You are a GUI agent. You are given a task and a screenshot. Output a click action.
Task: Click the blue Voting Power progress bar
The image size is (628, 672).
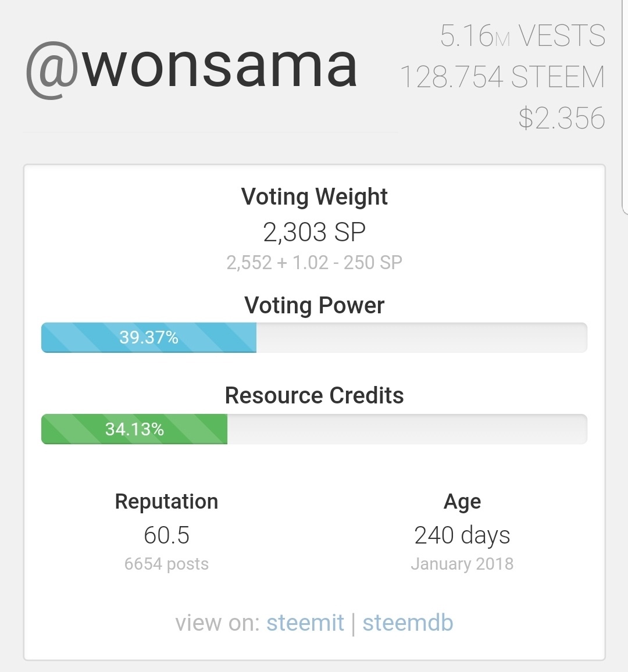[x=314, y=338]
